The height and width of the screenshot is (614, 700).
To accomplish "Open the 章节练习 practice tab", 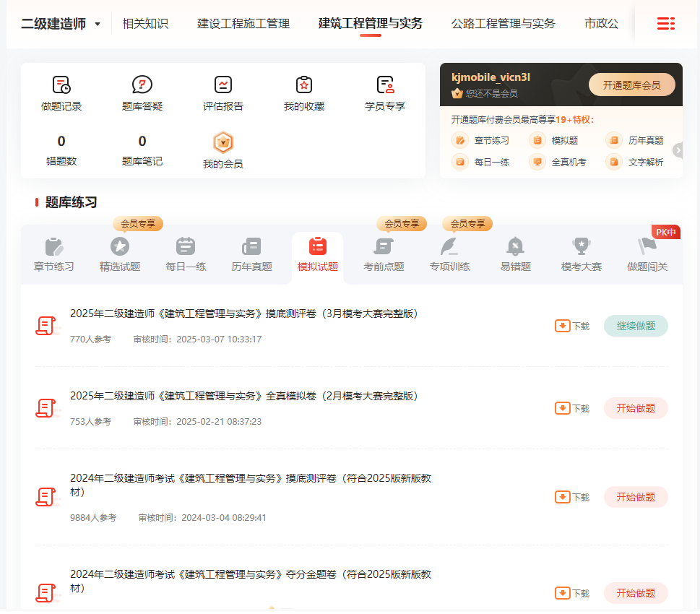I will (54, 254).
